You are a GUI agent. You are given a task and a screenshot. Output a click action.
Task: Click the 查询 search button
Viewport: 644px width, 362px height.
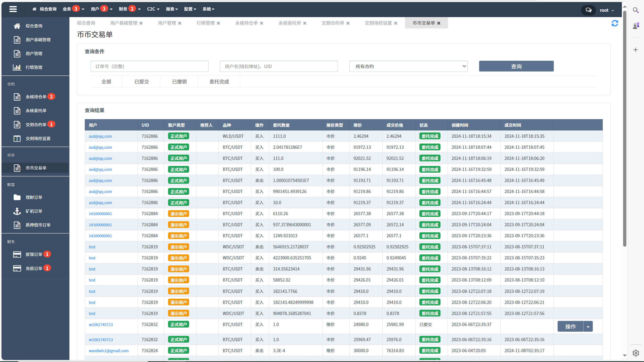coord(516,66)
